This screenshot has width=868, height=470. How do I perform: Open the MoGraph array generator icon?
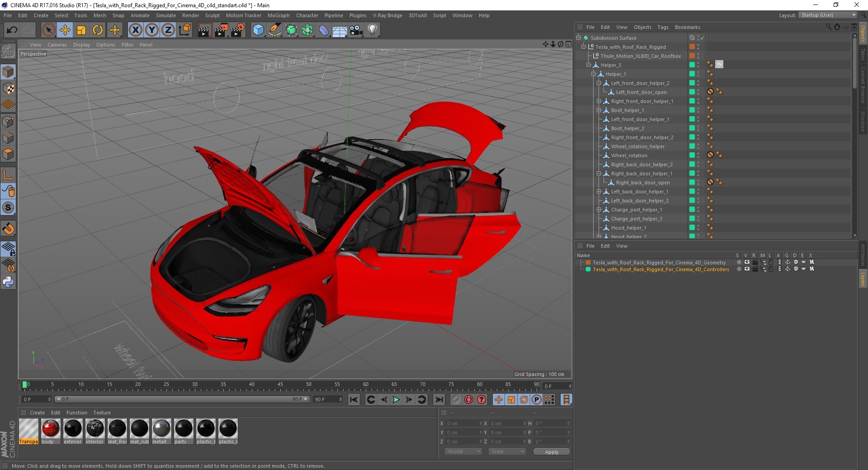pos(307,30)
